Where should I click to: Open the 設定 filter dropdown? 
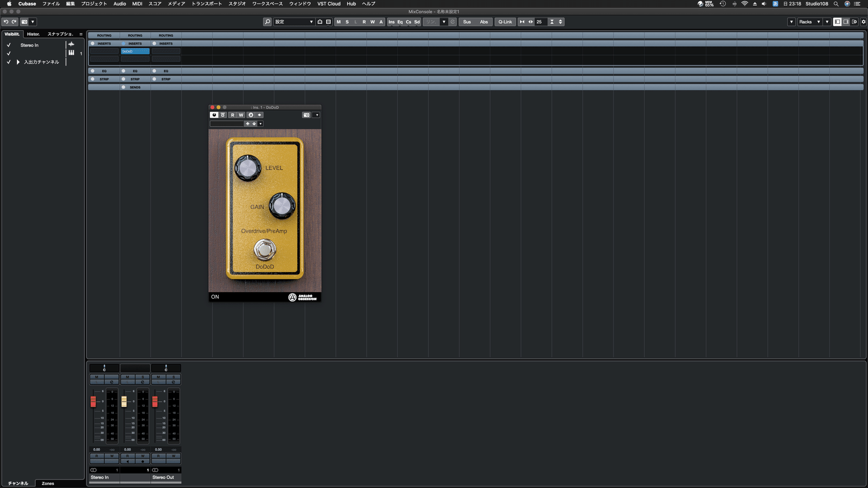(x=294, y=22)
